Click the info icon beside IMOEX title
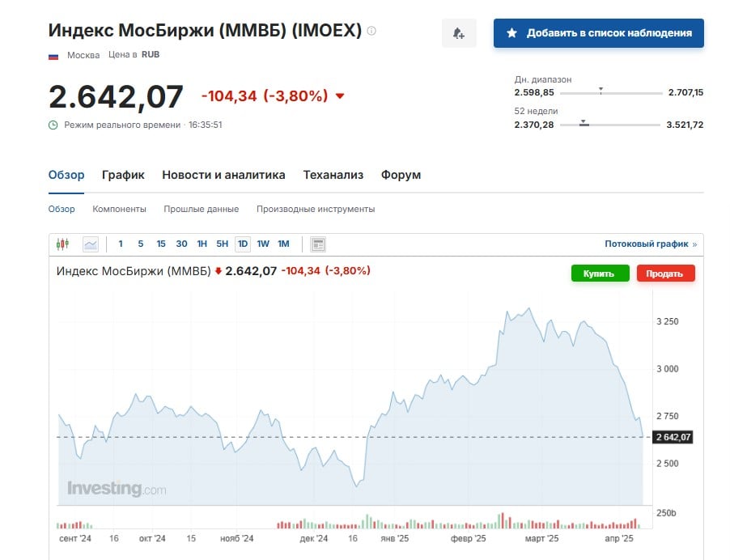Image resolution: width=730 pixels, height=560 pixels. [371, 31]
